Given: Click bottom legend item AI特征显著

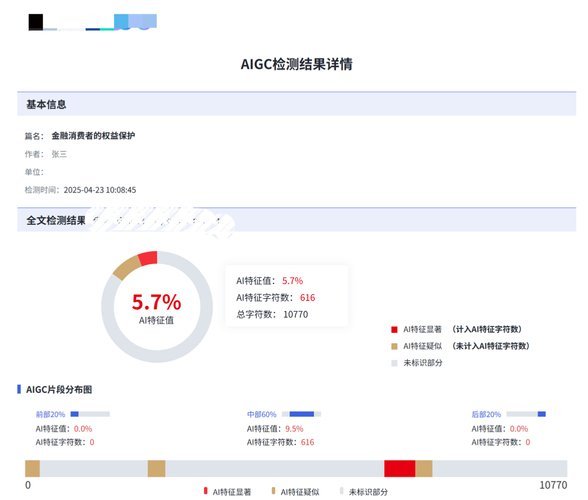Looking at the screenshot, I should [x=227, y=491].
